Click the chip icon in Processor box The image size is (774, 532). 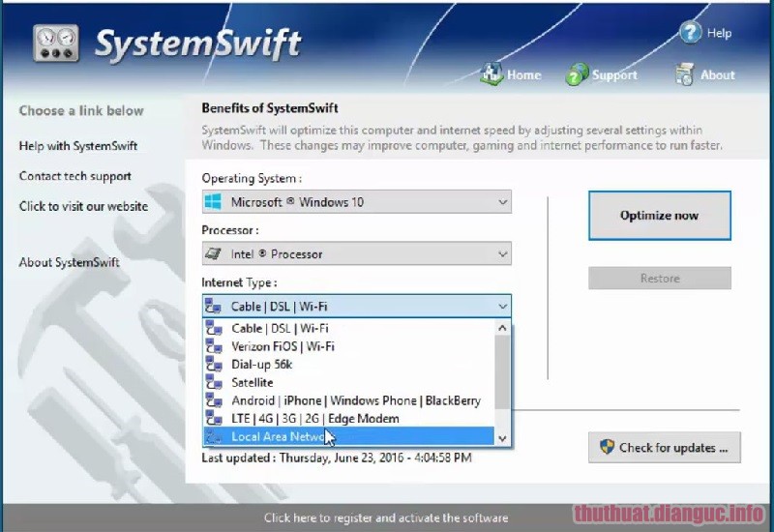coord(213,253)
